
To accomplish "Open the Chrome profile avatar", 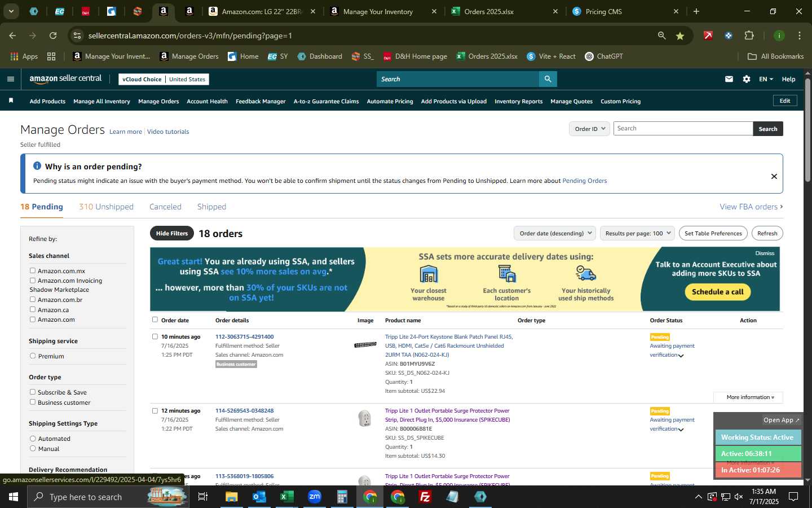I will pos(779,36).
